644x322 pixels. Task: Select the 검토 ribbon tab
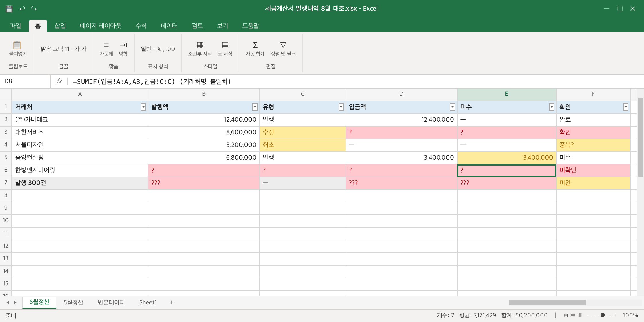[197, 26]
